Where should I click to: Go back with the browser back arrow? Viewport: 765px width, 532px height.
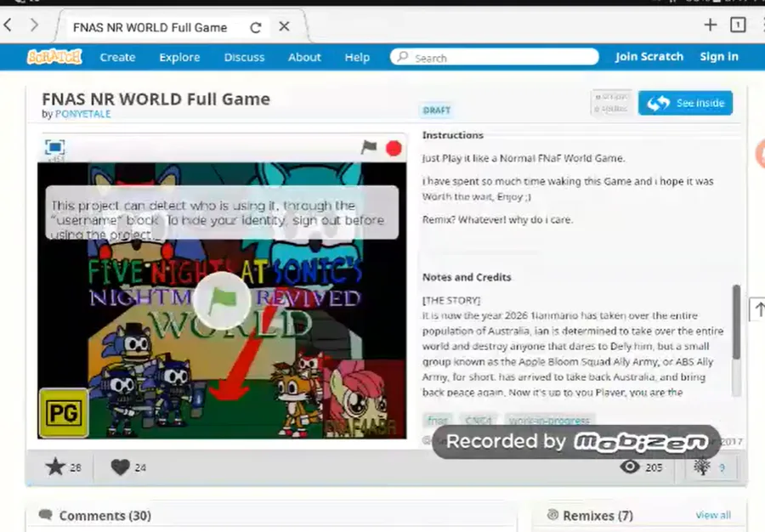click(x=8, y=25)
